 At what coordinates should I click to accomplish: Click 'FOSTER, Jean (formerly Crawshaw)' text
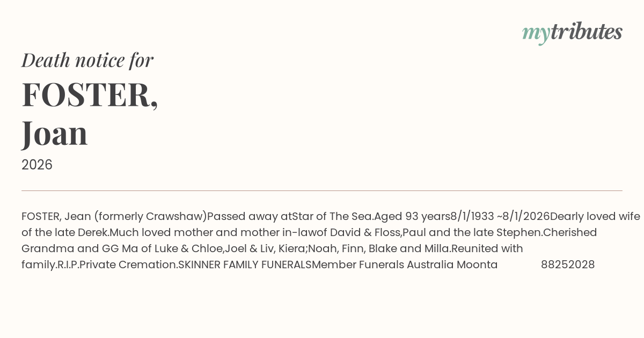coord(114,216)
